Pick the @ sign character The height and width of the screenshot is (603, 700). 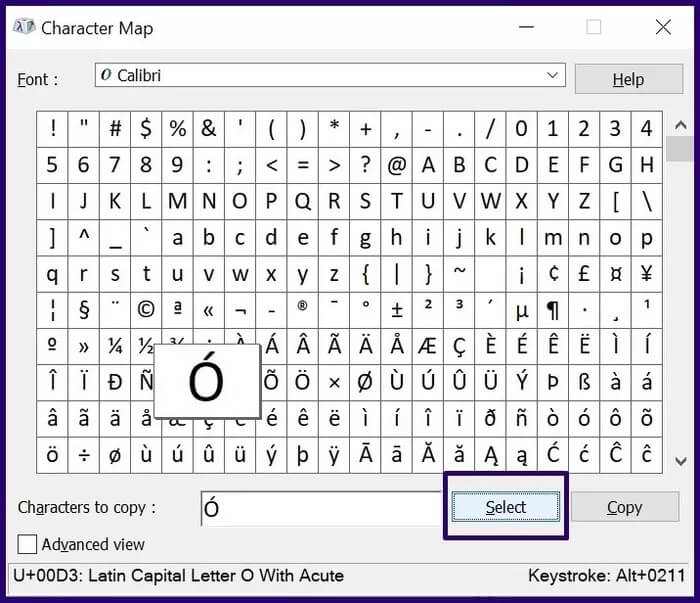pyautogui.click(x=396, y=165)
